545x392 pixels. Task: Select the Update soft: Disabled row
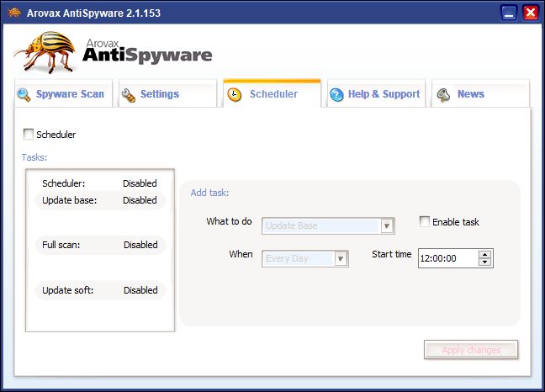coord(100,290)
